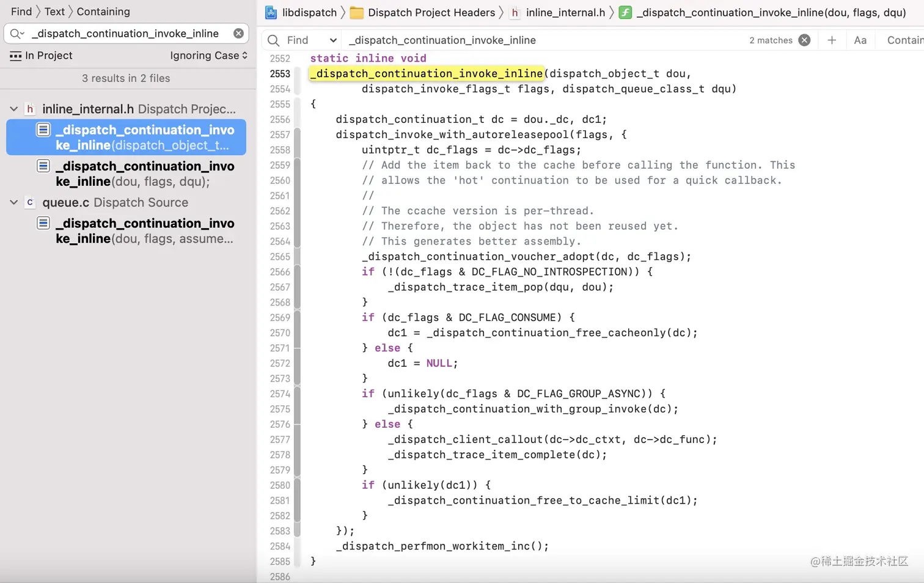924x583 pixels.
Task: Click the h badge next to inline_internal.h in sidebar
Action: tap(30, 109)
